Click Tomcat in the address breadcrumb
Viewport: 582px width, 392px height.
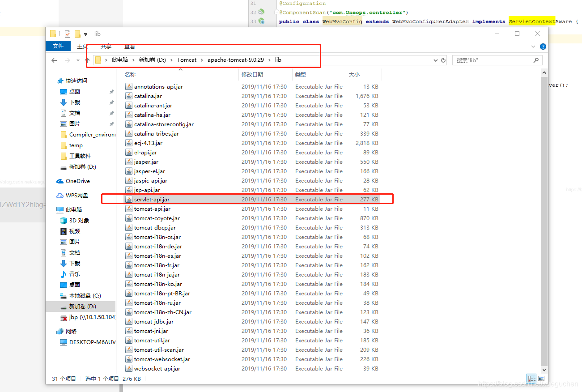click(187, 60)
